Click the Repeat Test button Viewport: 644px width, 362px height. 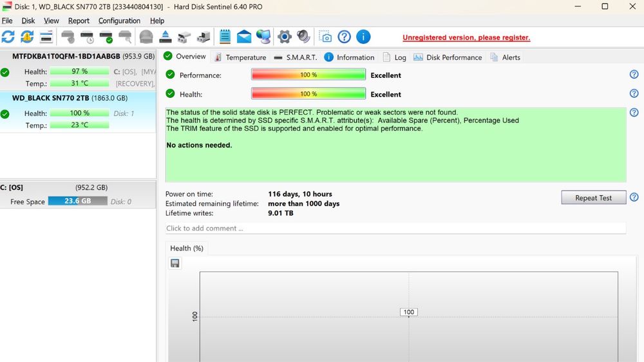click(594, 198)
